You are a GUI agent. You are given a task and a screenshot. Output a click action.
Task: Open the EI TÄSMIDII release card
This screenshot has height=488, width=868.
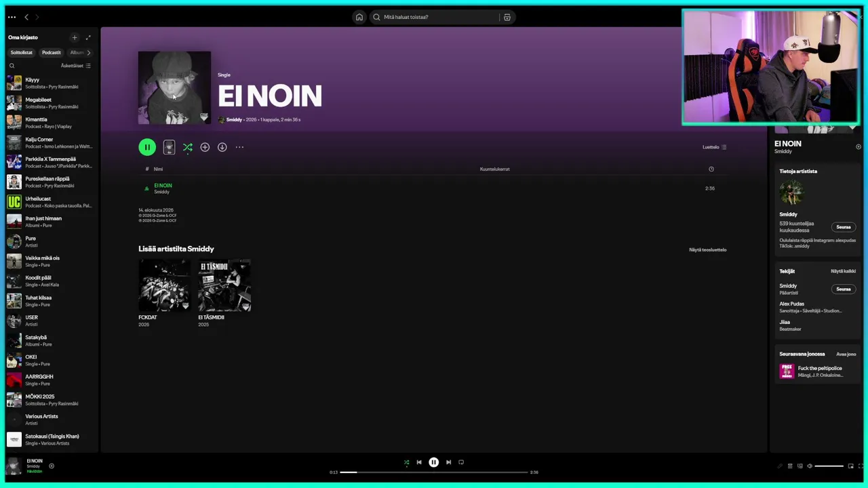224,293
